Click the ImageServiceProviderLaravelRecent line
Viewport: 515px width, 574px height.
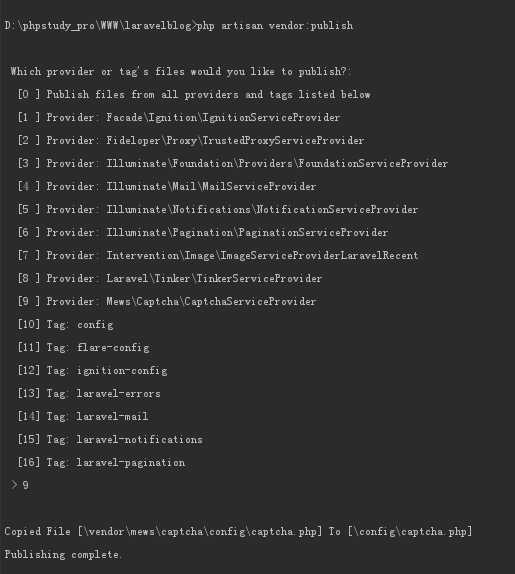[218, 256]
